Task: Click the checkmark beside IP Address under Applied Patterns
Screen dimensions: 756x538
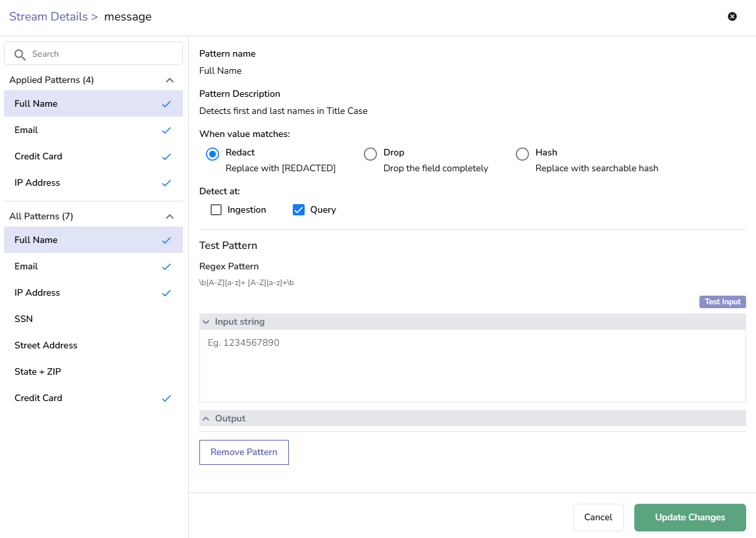Action: click(x=166, y=183)
